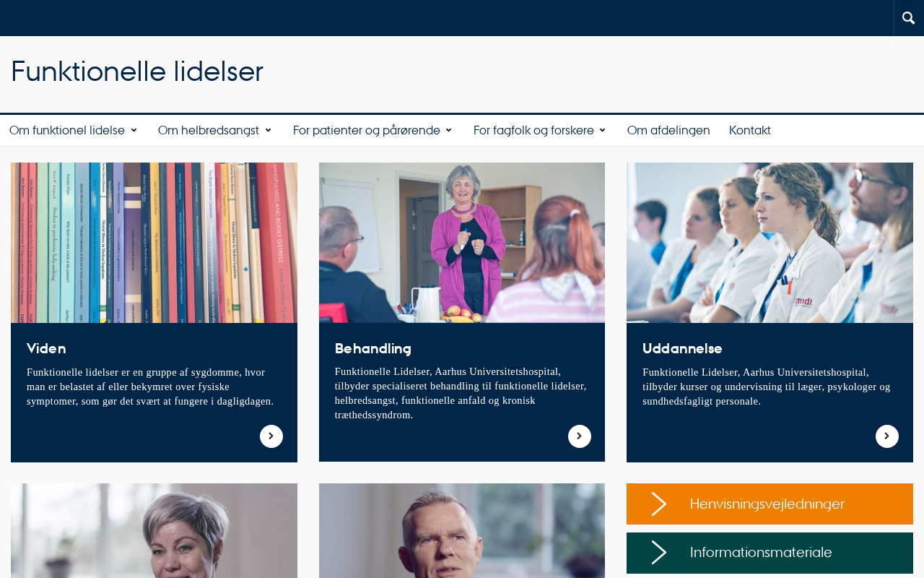This screenshot has height=578, width=924.
Task: Open the Uddannelse heading link
Action: [682, 348]
